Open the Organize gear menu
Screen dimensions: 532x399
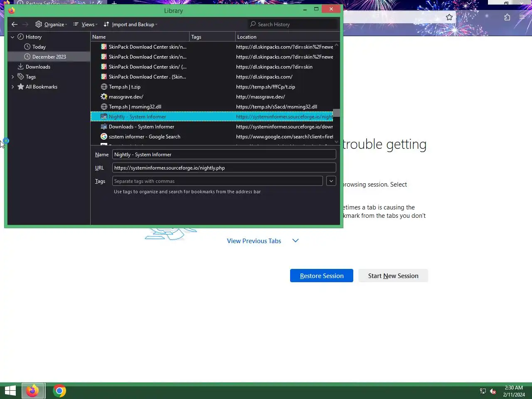(x=51, y=25)
